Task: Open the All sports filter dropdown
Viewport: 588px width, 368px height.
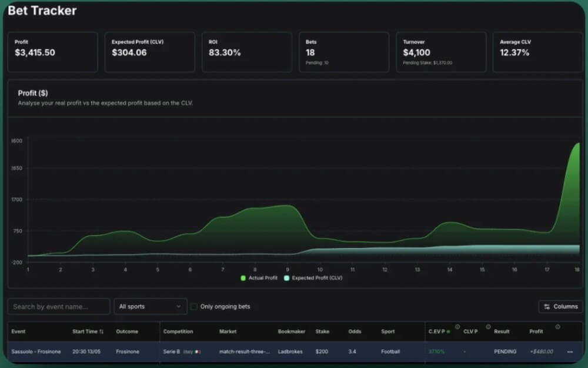Action: tap(150, 306)
